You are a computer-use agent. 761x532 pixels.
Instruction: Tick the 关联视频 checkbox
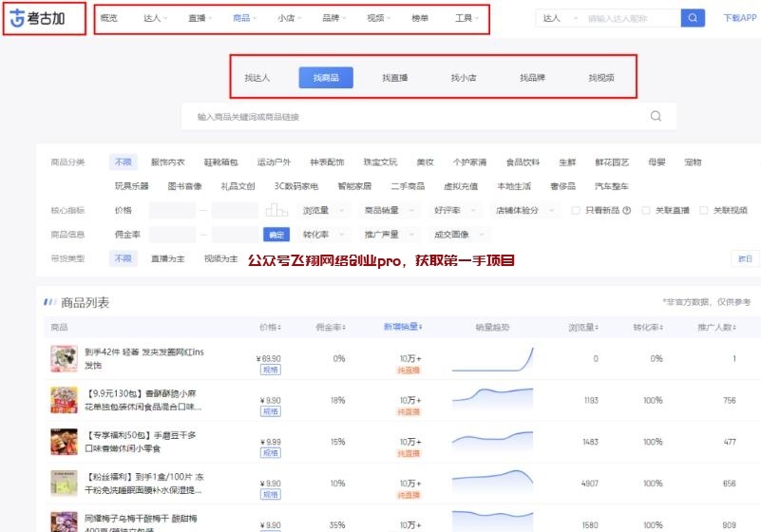point(703,210)
